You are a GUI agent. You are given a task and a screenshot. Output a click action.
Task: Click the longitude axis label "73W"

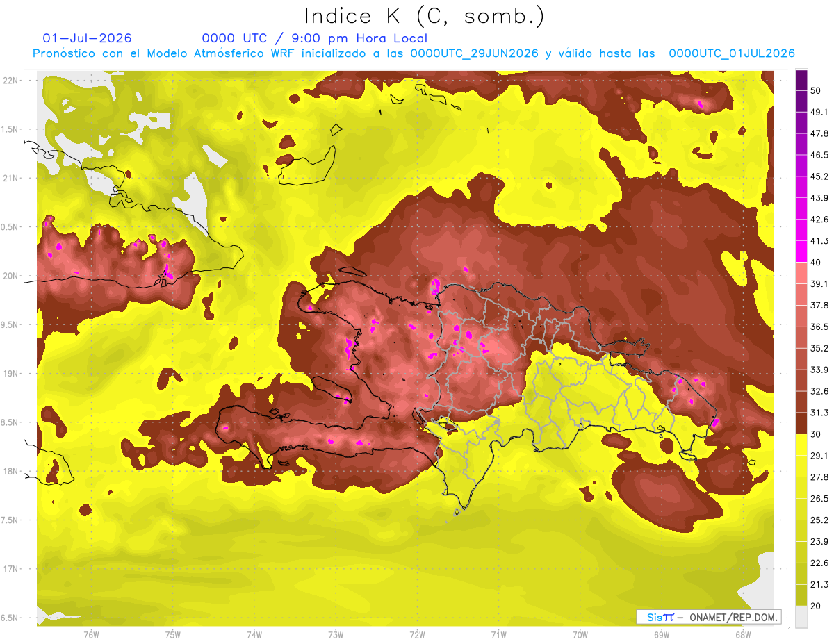point(336,635)
